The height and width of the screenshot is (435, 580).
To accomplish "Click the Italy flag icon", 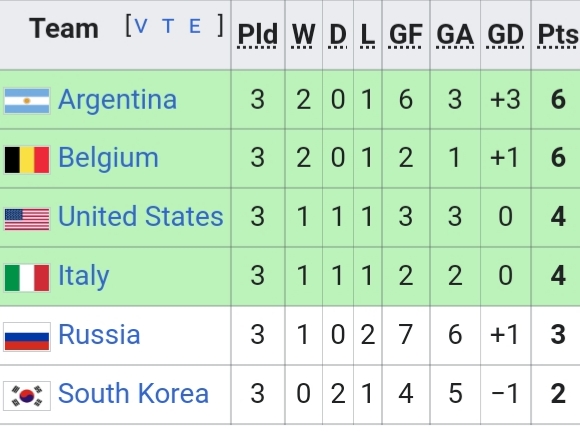I will (27, 277).
